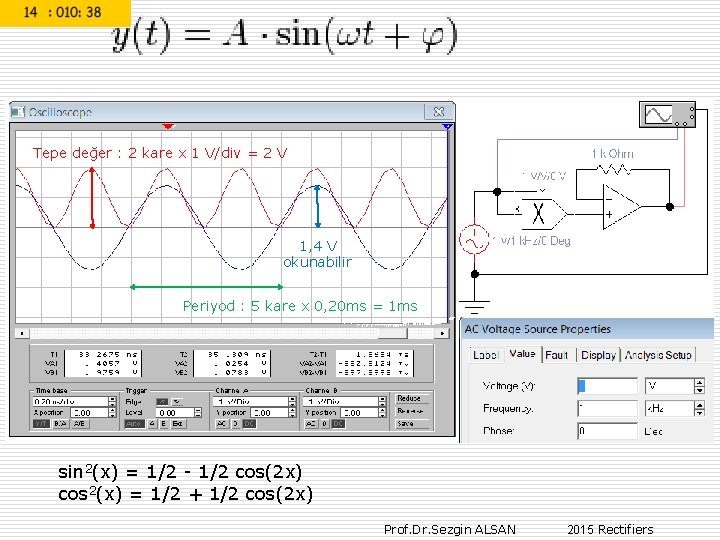Set trigger source to Auto
720x540 pixels.
(x=134, y=424)
